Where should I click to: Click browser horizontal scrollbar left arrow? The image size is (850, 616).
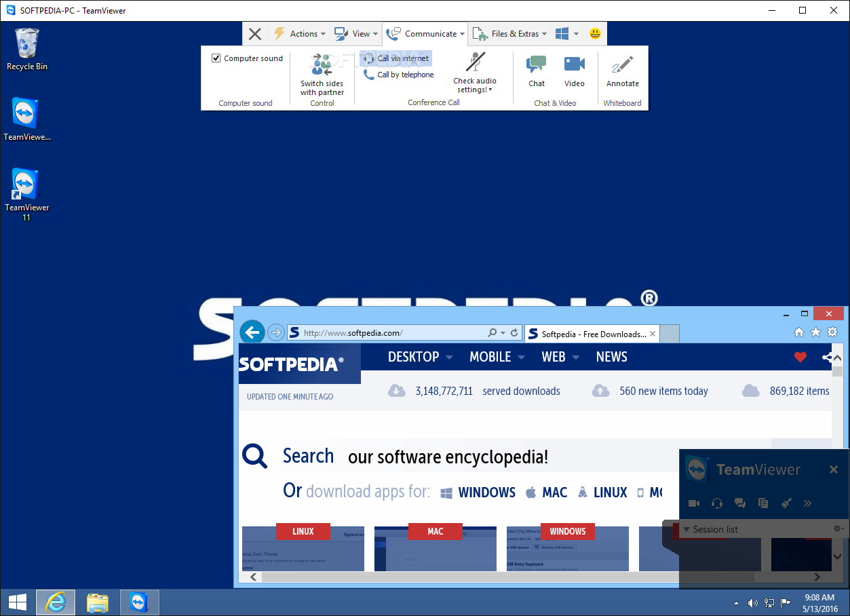tap(254, 577)
